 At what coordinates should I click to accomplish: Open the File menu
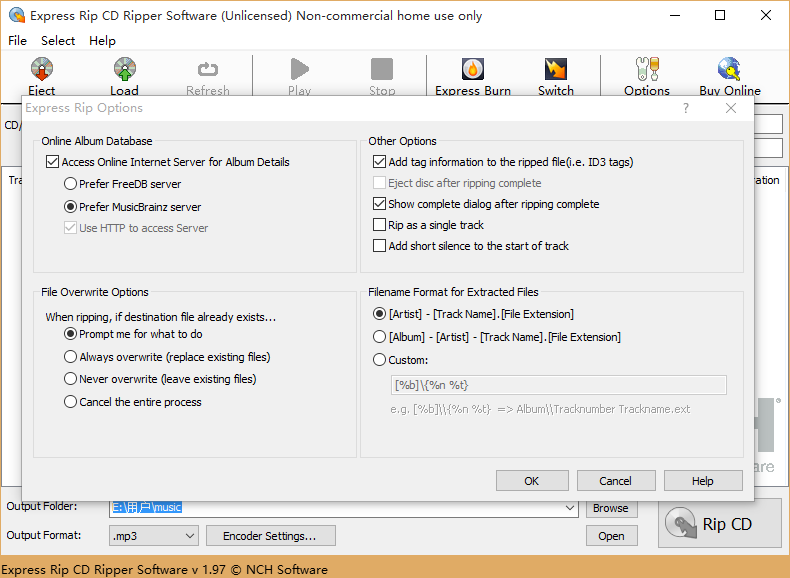pyautogui.click(x=18, y=41)
